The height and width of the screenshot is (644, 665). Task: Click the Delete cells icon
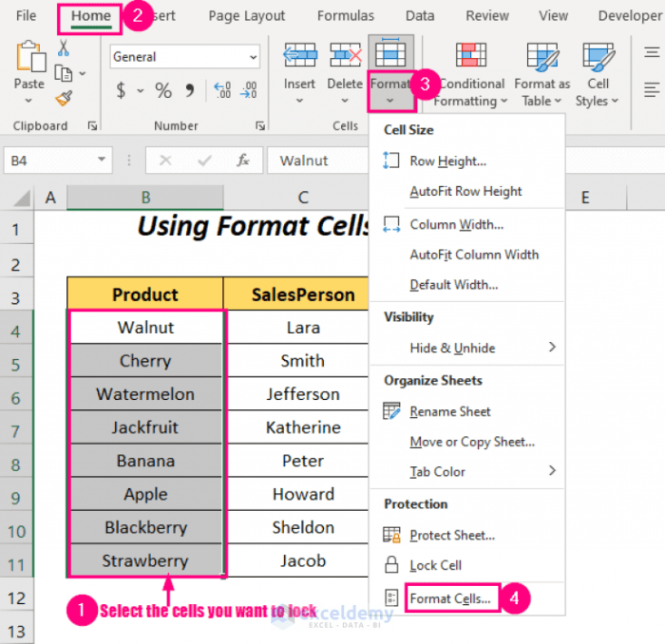coord(346,54)
